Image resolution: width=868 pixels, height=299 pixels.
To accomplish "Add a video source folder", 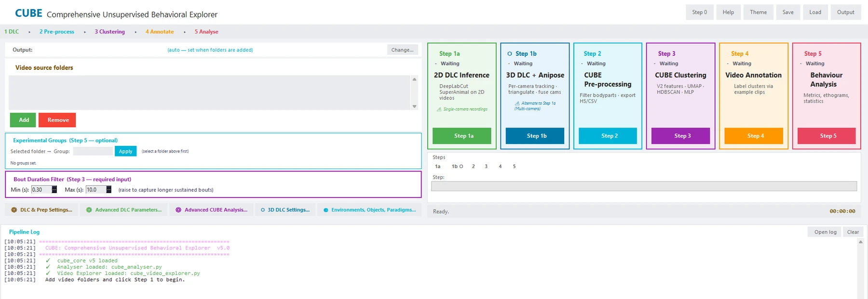I will tap(23, 120).
